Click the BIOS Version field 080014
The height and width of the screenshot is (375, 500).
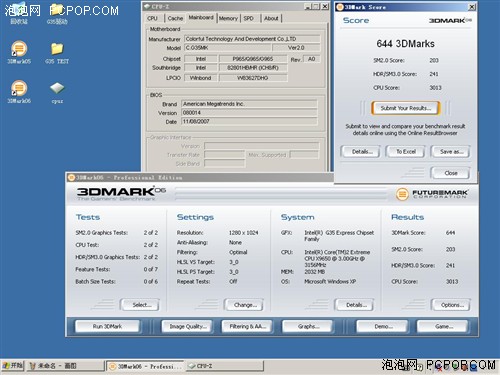[249, 113]
